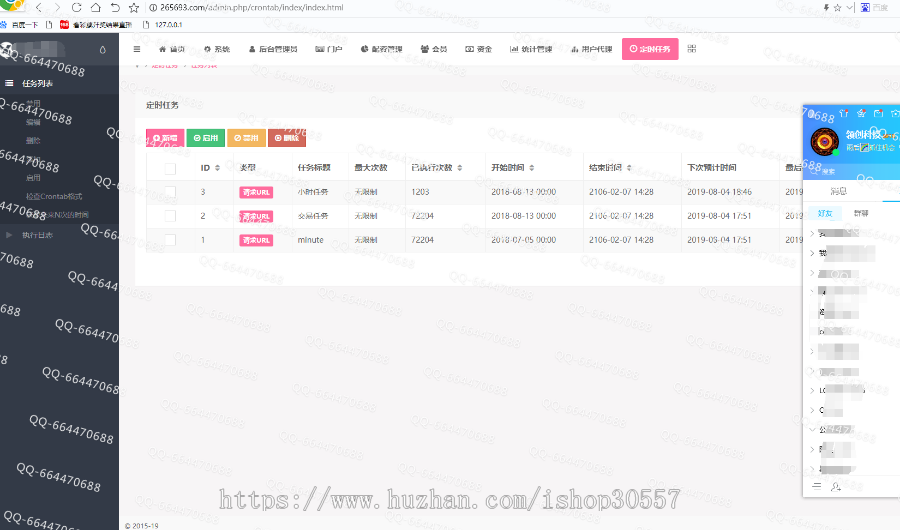Open the 门户 portal menu
The width and height of the screenshot is (900, 530).
(328, 49)
